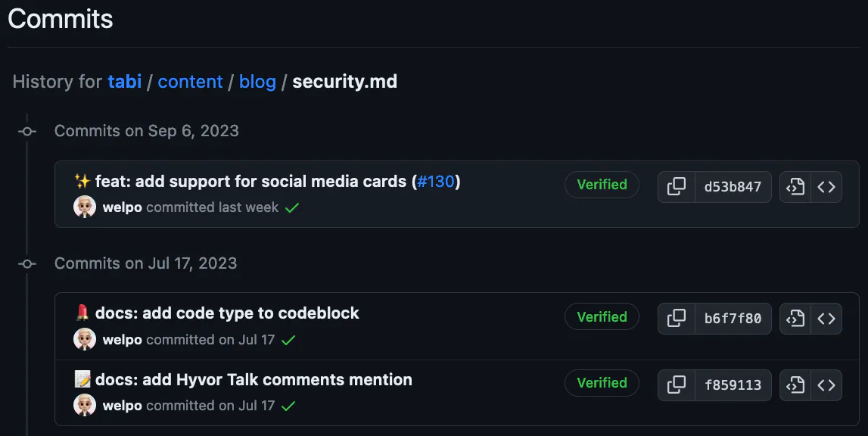Open the tabi repository breadcrumb link
868x436 pixels.
124,81
